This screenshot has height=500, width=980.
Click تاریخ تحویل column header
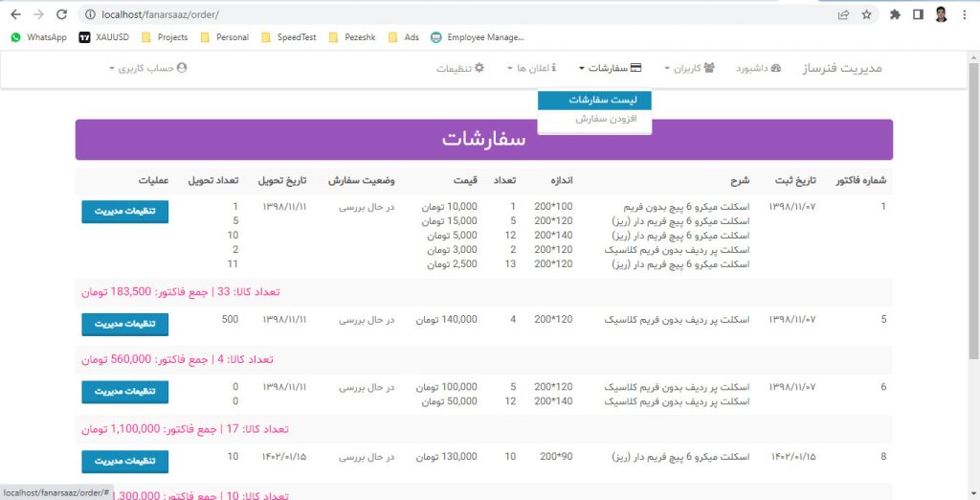[282, 181]
